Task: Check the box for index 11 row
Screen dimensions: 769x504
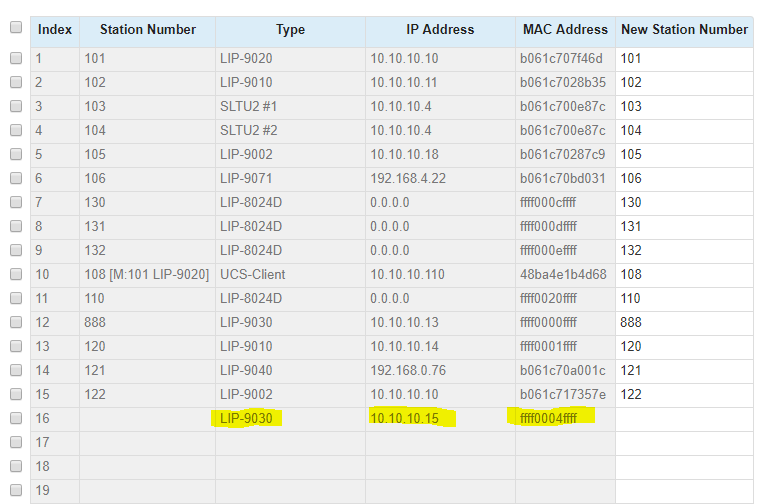Action: pyautogui.click(x=16, y=298)
